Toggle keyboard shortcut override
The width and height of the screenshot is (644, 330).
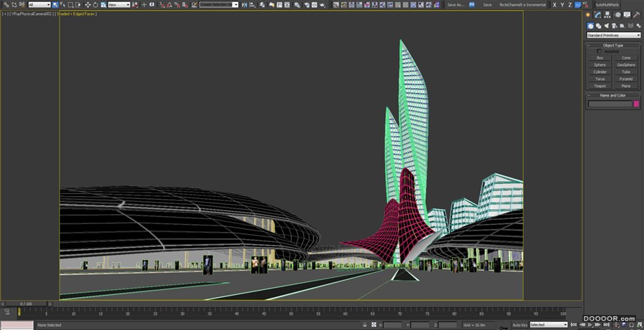click(x=152, y=5)
